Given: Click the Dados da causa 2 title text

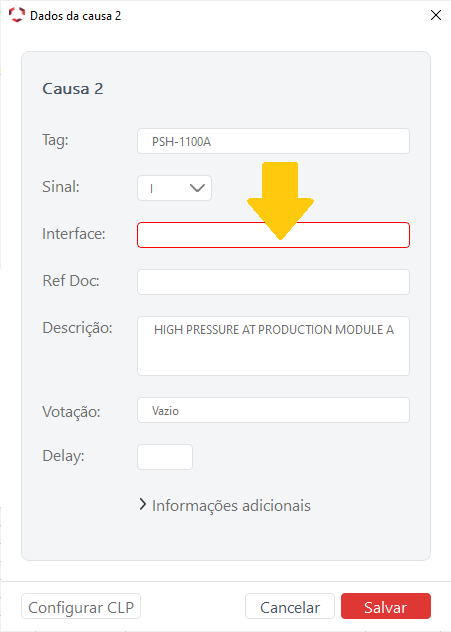Looking at the screenshot, I should (x=75, y=16).
